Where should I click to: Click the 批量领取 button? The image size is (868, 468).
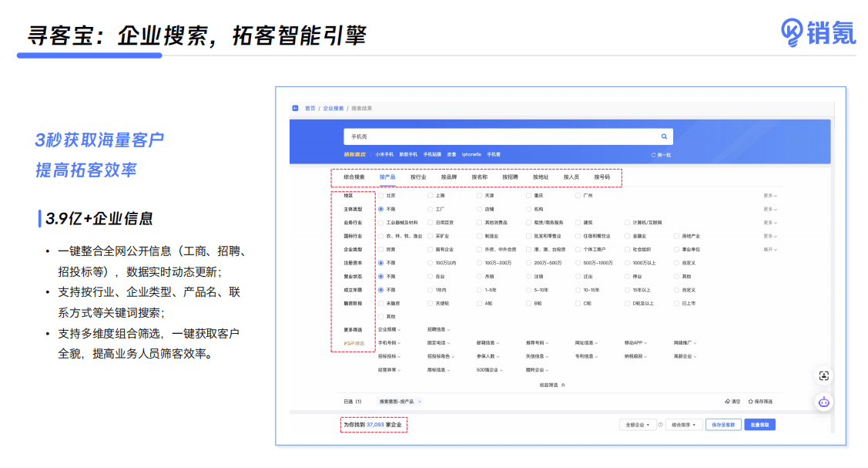[759, 425]
